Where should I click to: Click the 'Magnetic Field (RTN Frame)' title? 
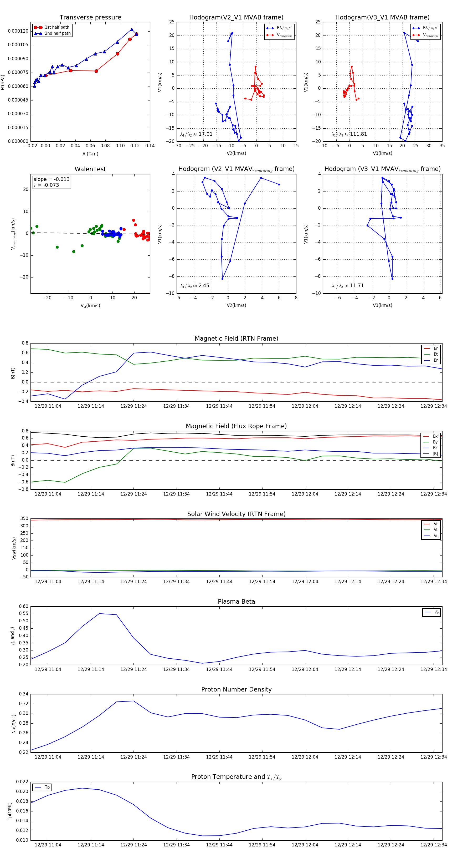click(236, 339)
